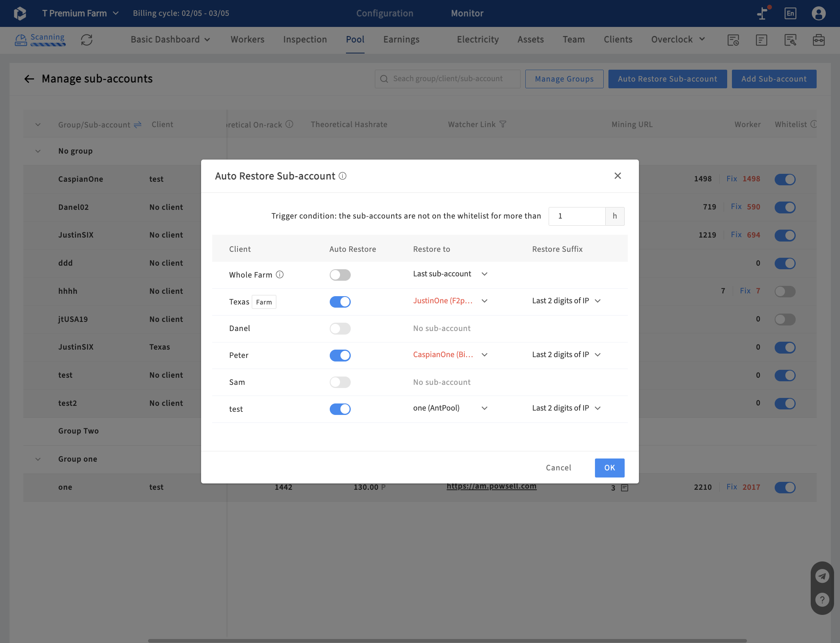Screen dimensions: 840x643
Task: Click the Add Sub-account button
Action: tap(774, 79)
